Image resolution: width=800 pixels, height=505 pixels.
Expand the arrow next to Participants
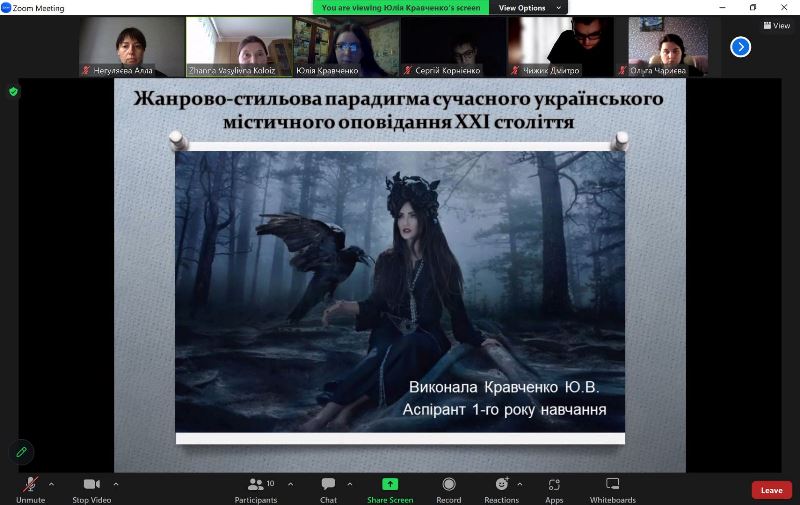coord(291,484)
